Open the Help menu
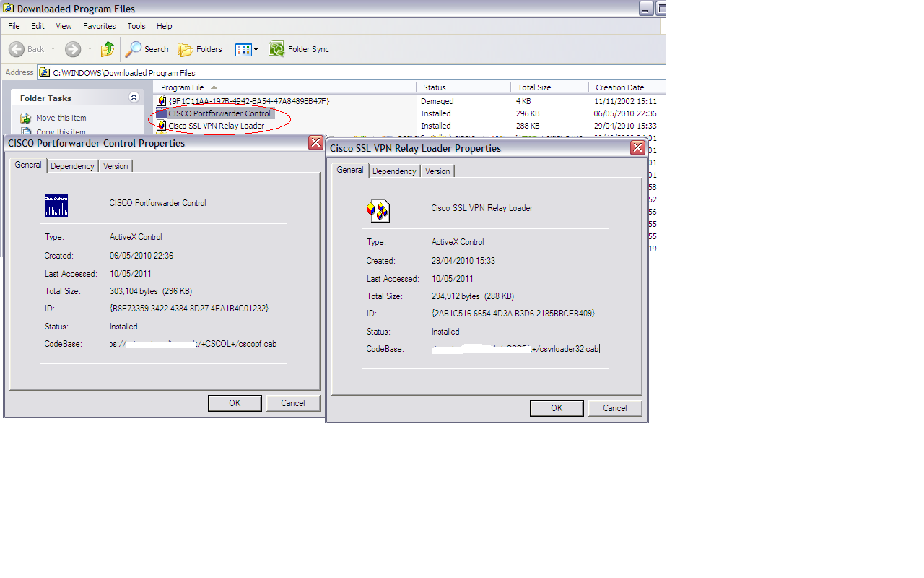924x578 pixels. 165,26
